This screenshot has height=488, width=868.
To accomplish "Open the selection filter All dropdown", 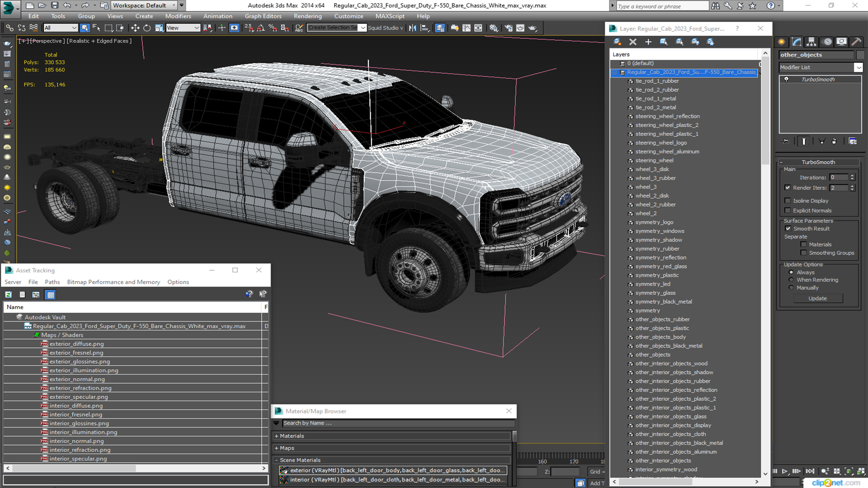I will click(61, 28).
